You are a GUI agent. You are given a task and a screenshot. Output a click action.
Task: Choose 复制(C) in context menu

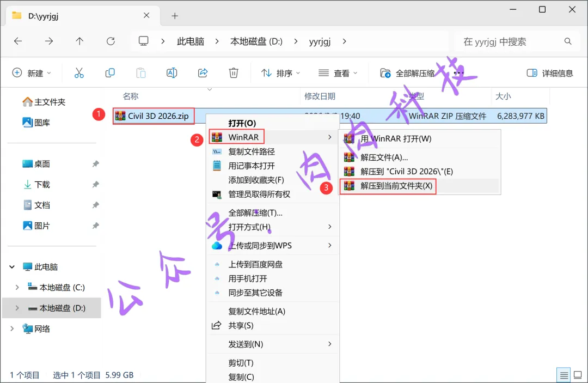click(273, 376)
